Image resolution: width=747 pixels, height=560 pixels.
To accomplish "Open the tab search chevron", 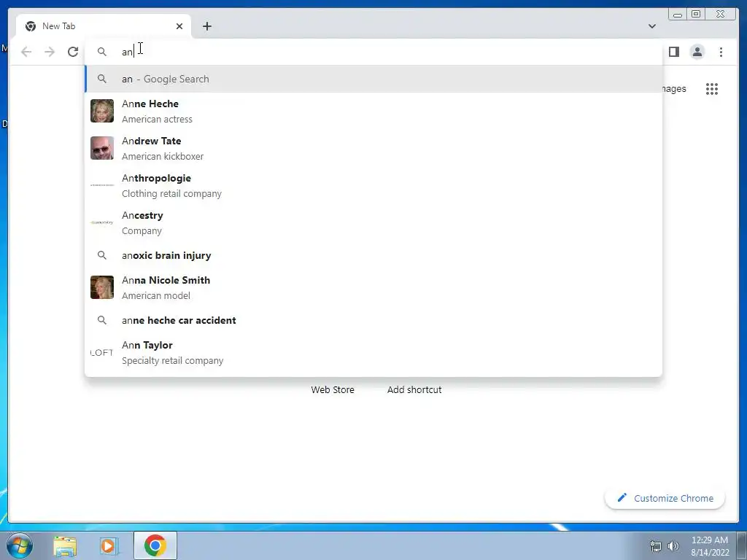I will [x=651, y=26].
